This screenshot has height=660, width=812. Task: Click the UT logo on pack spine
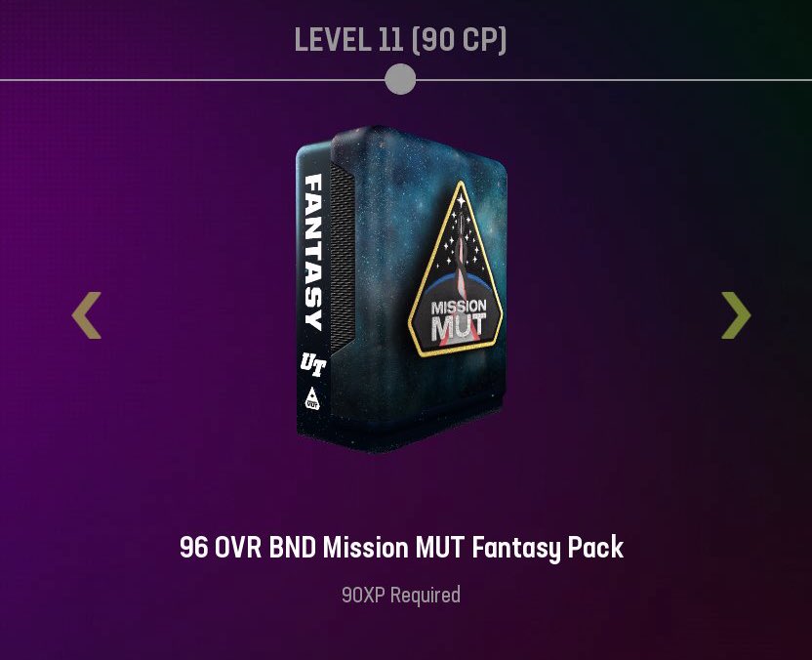pyautogui.click(x=313, y=363)
